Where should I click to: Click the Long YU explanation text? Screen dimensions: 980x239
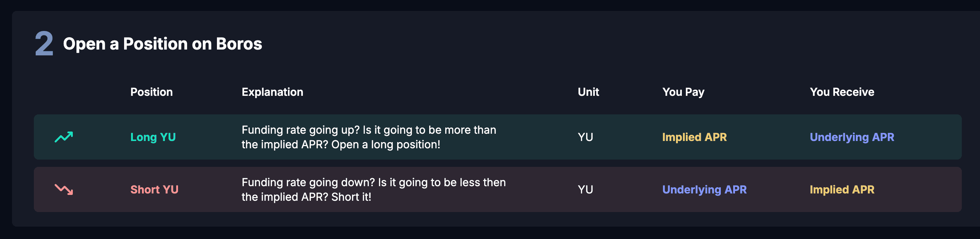[x=369, y=137]
